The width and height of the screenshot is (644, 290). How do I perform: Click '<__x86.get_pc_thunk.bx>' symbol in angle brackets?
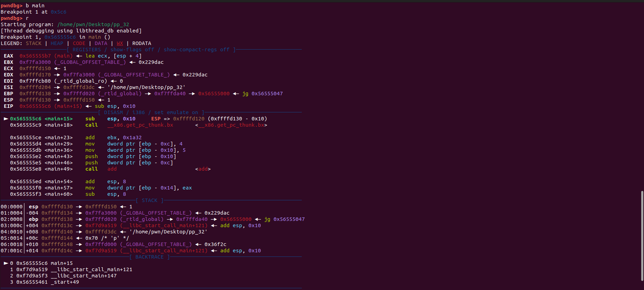(x=231, y=125)
